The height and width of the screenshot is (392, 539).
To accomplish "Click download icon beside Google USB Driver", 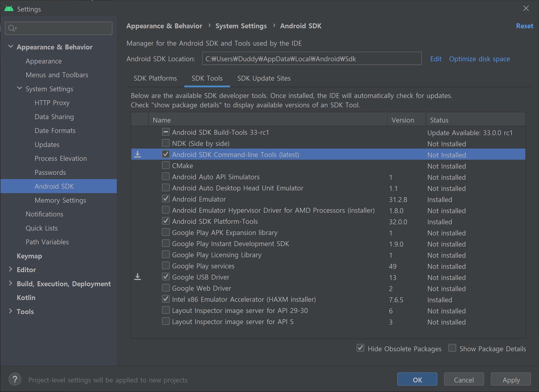I will tap(138, 277).
